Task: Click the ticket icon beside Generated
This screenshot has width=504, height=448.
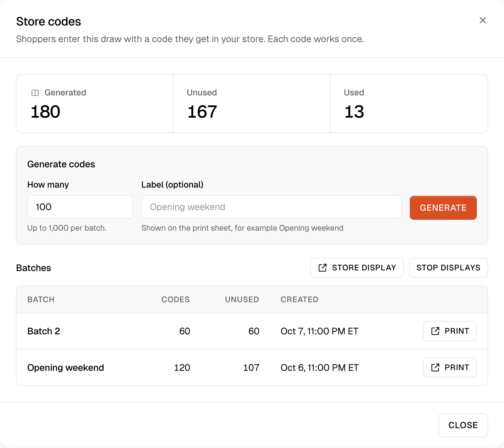Action: pyautogui.click(x=35, y=93)
